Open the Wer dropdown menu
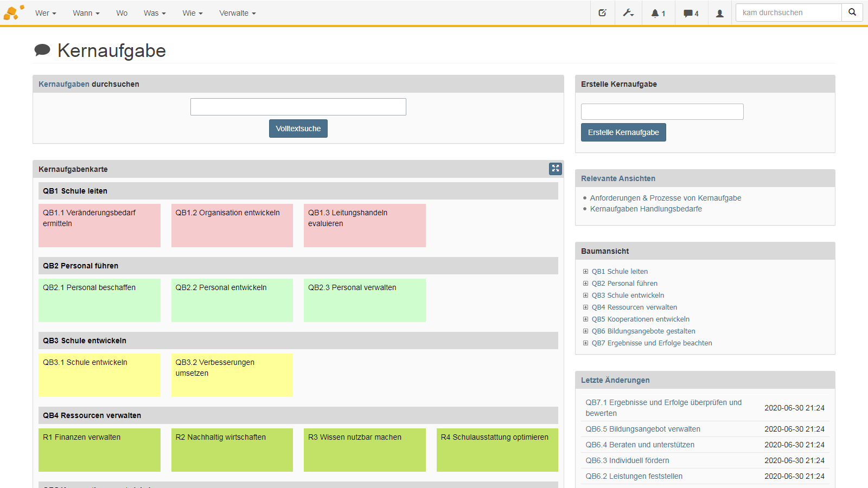Screen dimensions: 868x488 [x=46, y=13]
